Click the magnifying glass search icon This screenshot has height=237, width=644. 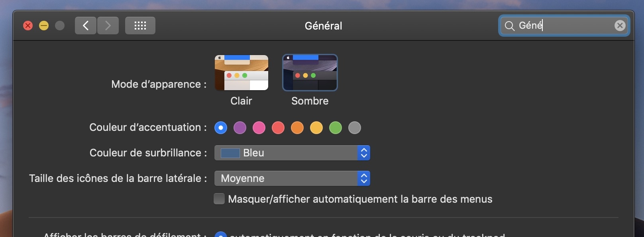(x=509, y=26)
